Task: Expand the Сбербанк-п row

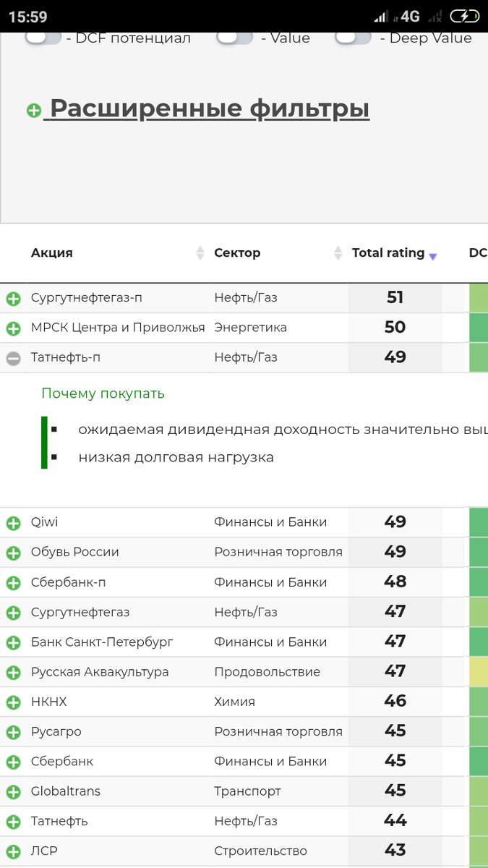Action: coord(13,583)
